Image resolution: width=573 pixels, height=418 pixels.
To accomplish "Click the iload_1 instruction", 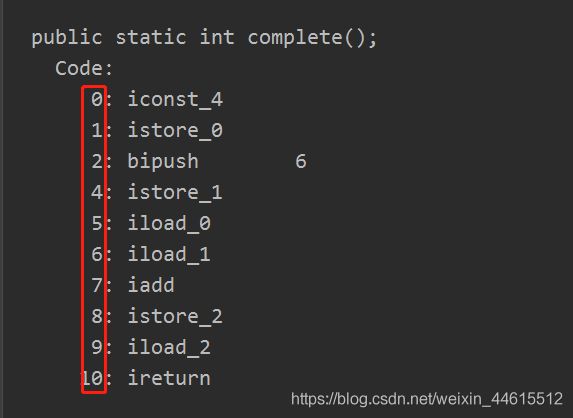I will click(x=169, y=254).
